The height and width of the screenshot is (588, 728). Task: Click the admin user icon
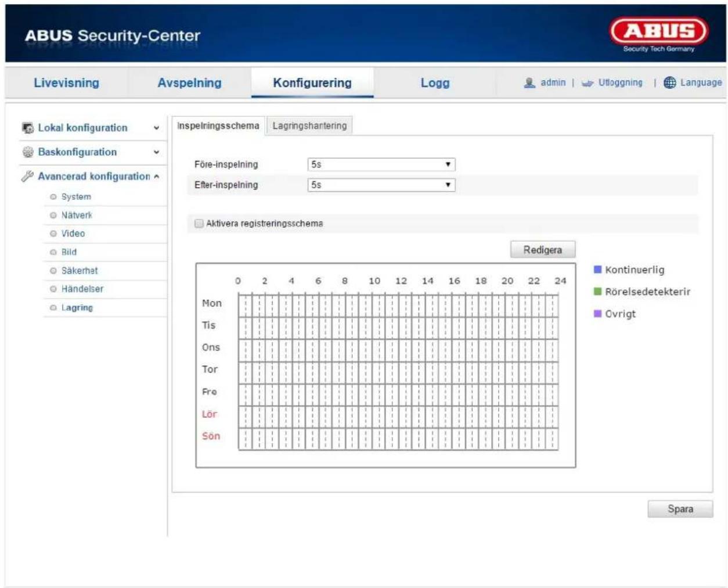(529, 83)
